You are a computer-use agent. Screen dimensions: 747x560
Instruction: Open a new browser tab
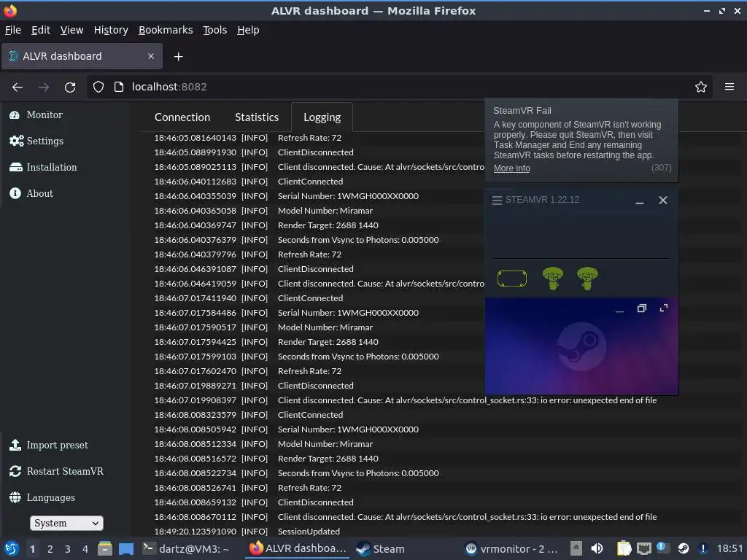[178, 57]
